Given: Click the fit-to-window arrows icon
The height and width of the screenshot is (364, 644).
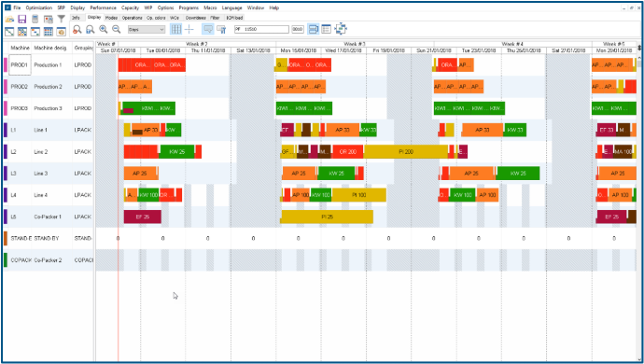Looking at the screenshot, I should (x=341, y=29).
